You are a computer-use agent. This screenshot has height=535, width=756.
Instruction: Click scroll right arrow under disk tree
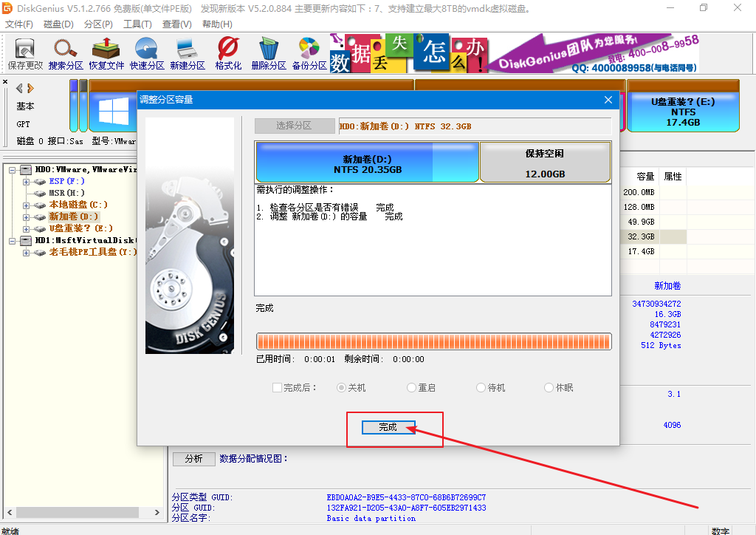click(157, 512)
